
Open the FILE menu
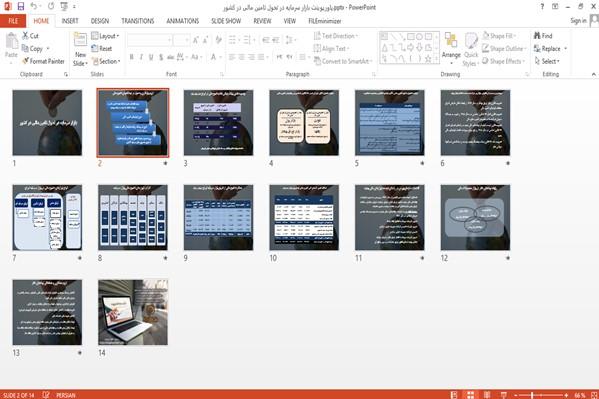[x=13, y=21]
